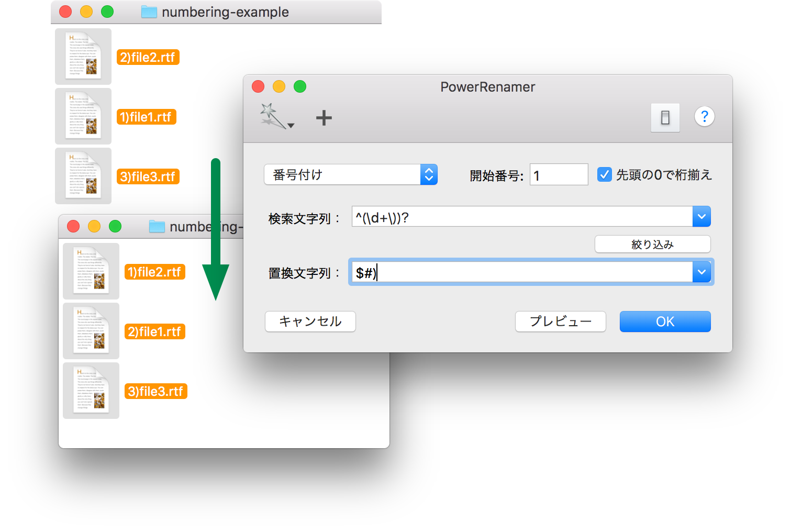Viewport: 791px width, 532px height.
Task: Expand the 置換文字列 history dropdown arrow
Action: point(701,272)
